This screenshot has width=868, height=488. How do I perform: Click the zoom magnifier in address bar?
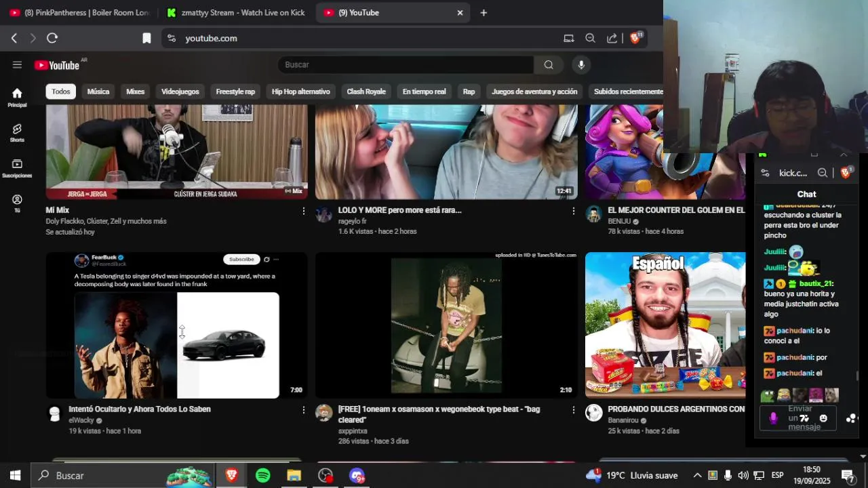[x=590, y=39]
